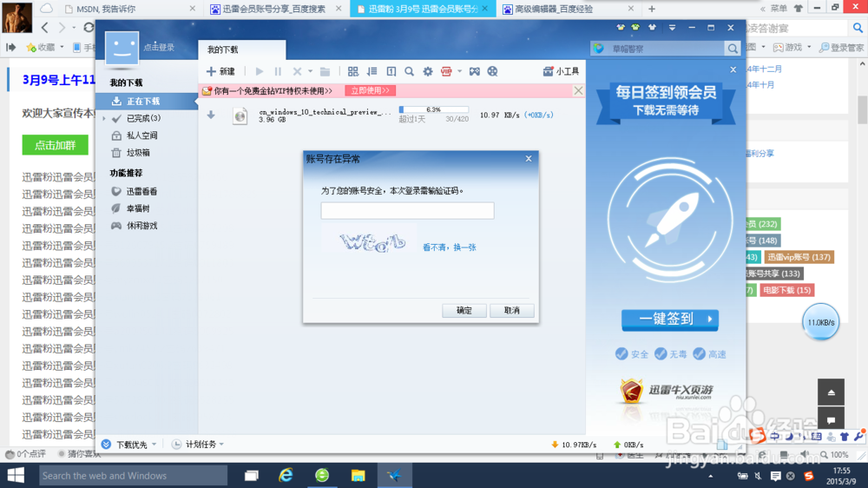Open 垃圾箱 recycle bin
Screen dimensions: 868x488
[x=138, y=153]
